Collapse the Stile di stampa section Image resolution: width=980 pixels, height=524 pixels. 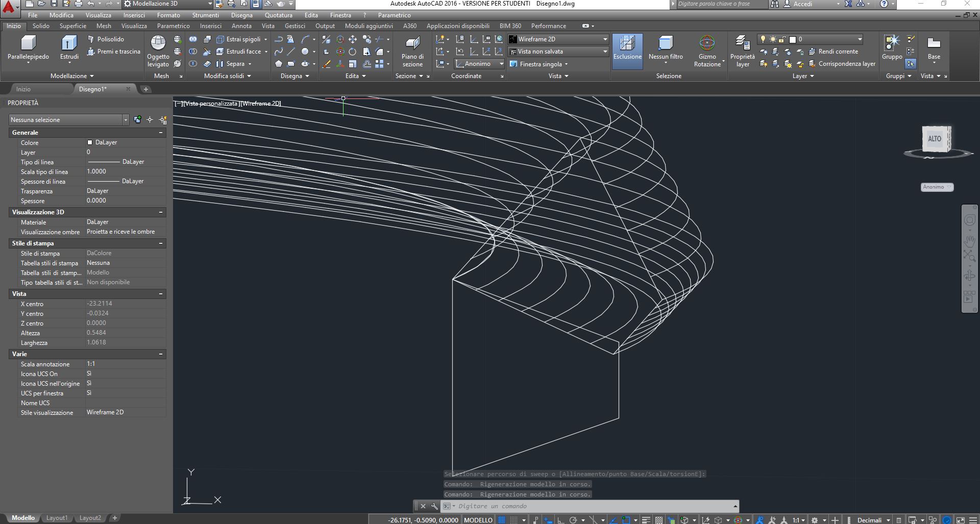click(161, 243)
